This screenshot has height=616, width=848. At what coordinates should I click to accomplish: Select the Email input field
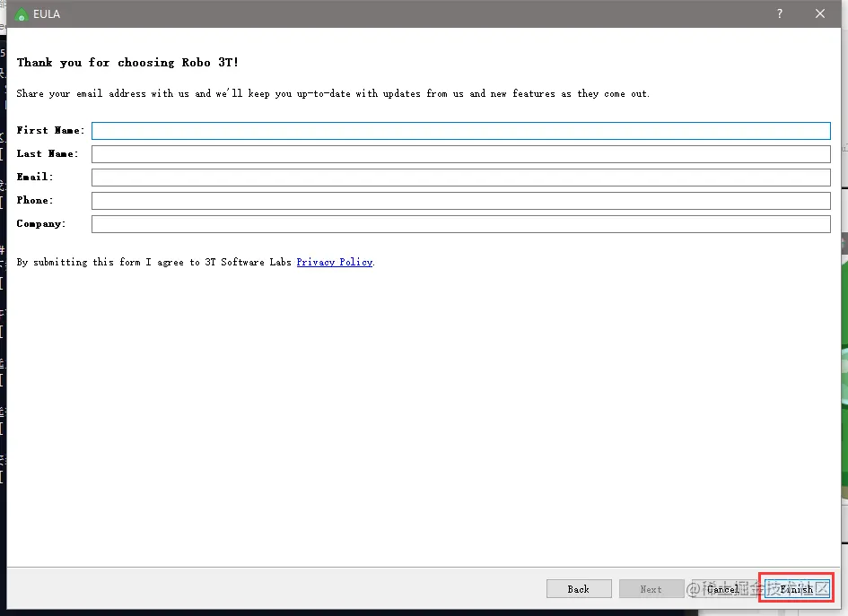[460, 178]
